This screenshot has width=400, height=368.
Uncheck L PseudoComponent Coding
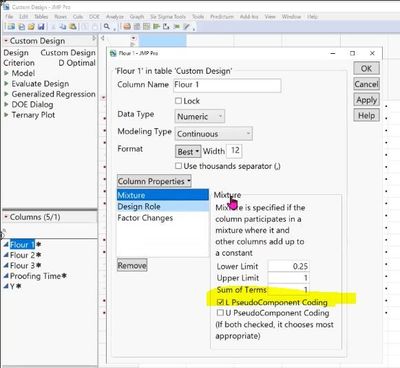coord(220,302)
